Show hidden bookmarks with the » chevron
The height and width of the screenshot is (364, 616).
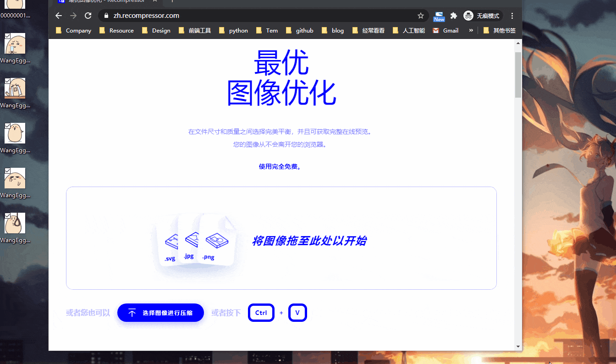471,31
